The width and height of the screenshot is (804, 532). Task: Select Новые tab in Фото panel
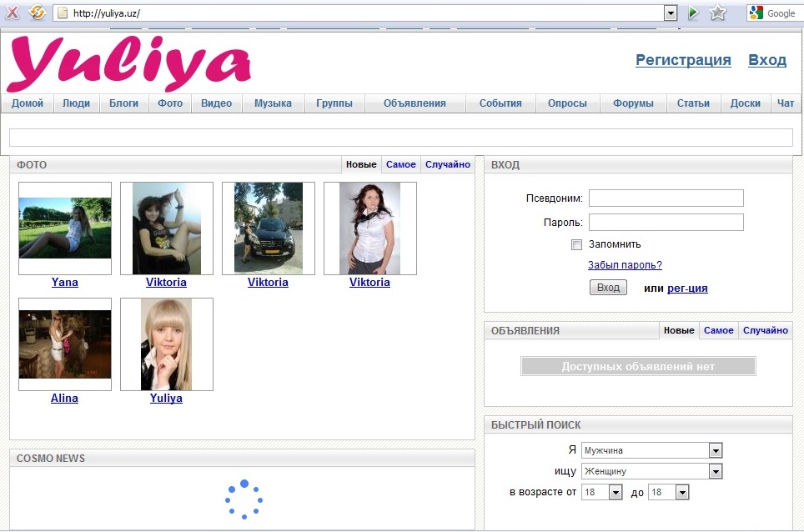coord(361,164)
